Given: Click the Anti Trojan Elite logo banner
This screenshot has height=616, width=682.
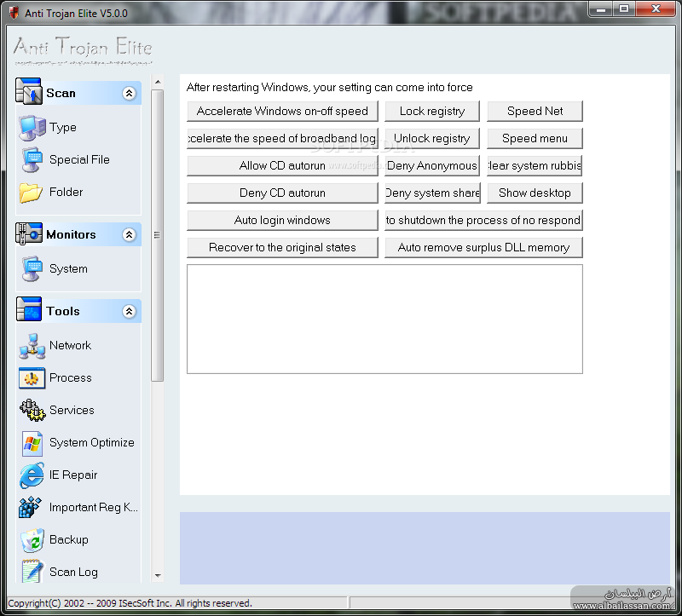Looking at the screenshot, I should pyautogui.click(x=83, y=50).
